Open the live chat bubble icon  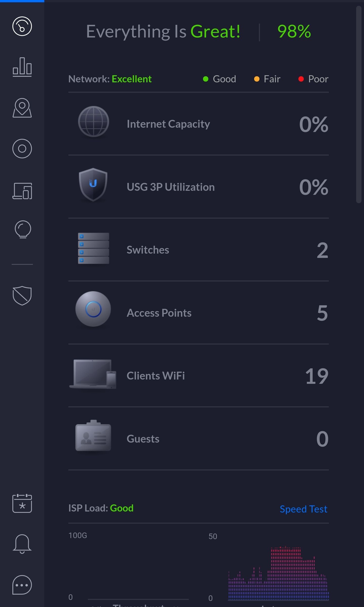22,585
